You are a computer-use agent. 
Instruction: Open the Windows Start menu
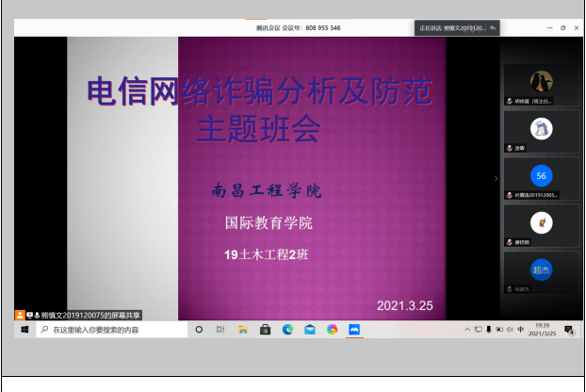(x=24, y=330)
